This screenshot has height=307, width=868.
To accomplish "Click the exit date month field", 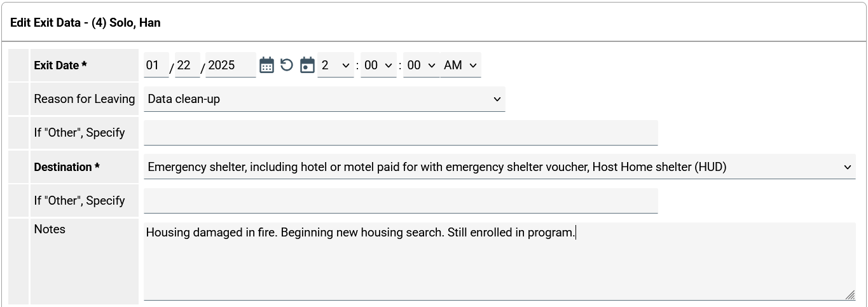I will pos(156,65).
